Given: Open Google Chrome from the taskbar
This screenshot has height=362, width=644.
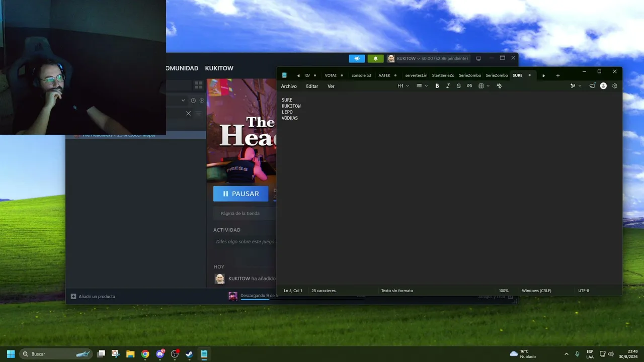Looking at the screenshot, I should [145, 354].
